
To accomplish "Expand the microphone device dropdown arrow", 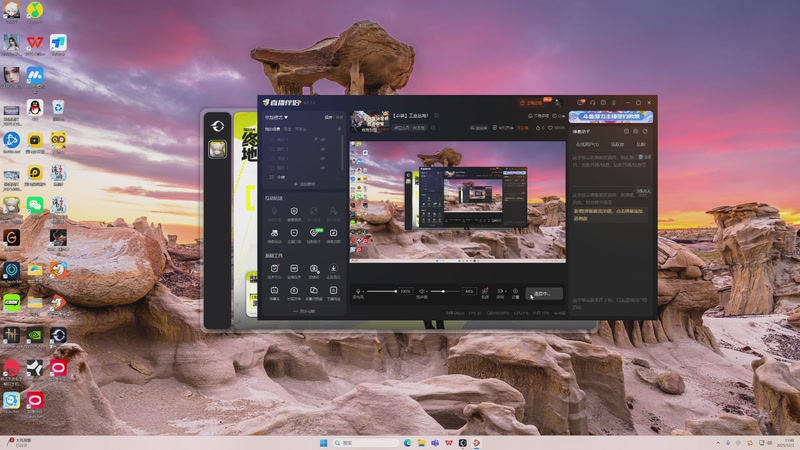I will point(363,291).
